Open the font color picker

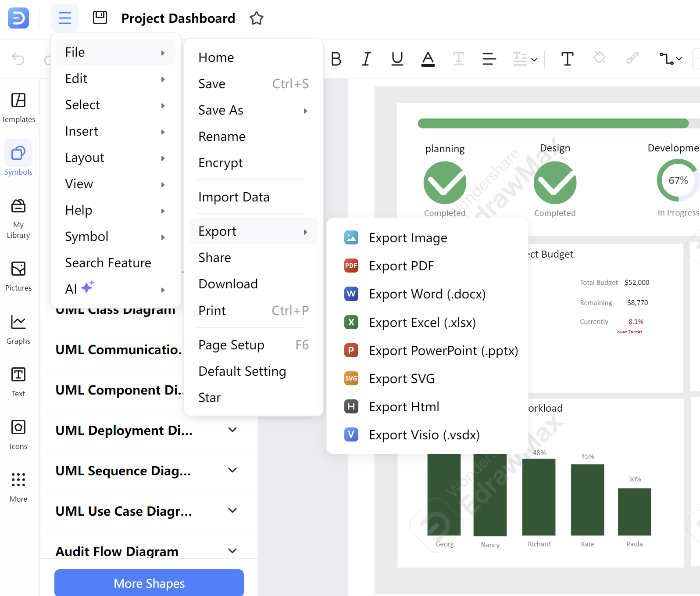point(428,59)
